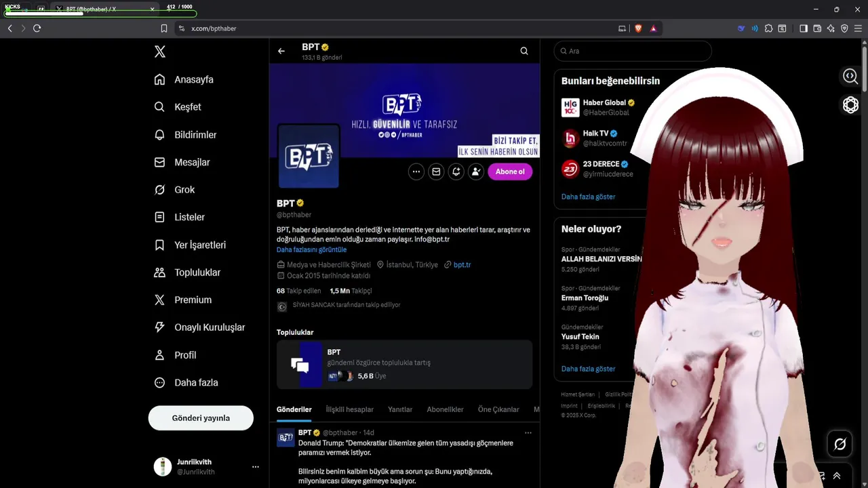Click the browser back button

(9, 28)
